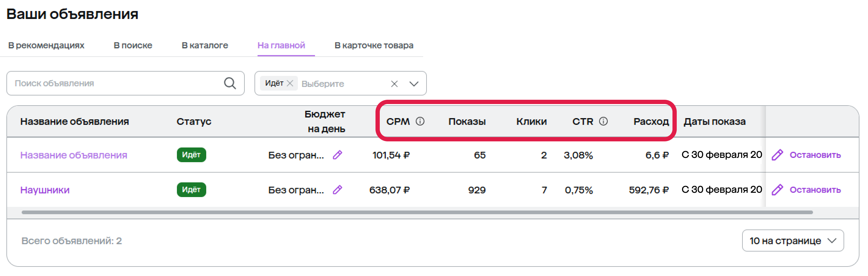Open В карточке товара tab
This screenshot has height=276, width=868.
[374, 45]
